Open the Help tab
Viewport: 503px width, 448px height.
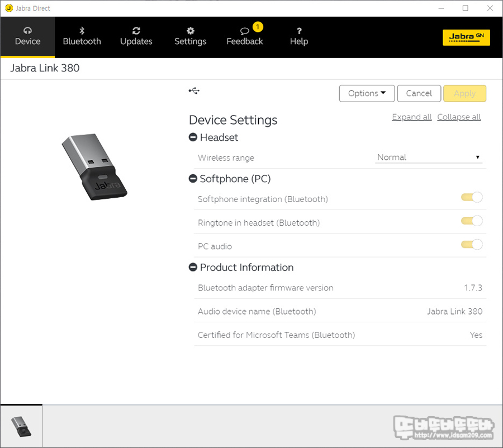tap(298, 37)
